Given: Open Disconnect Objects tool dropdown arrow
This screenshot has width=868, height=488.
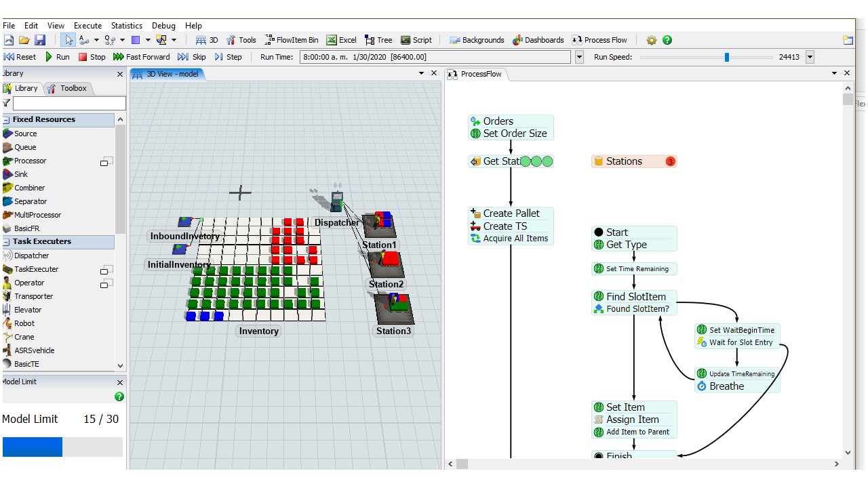Looking at the screenshot, I should 122,40.
